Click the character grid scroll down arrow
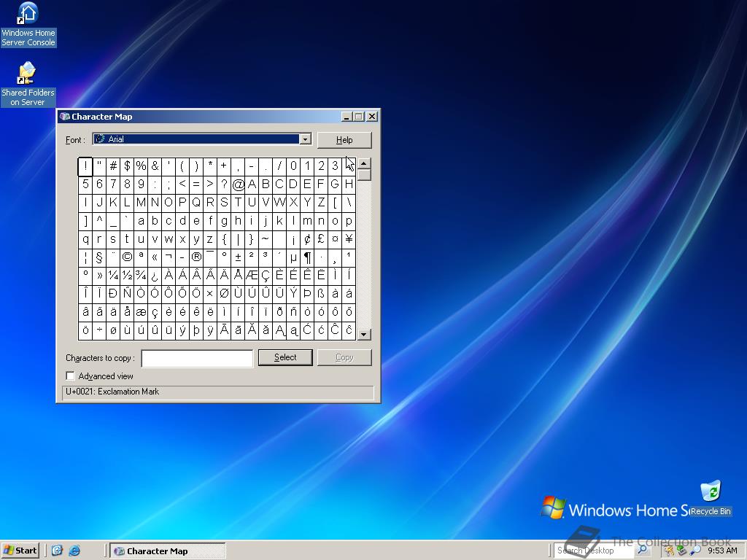Image resolution: width=747 pixels, height=560 pixels. click(x=364, y=334)
